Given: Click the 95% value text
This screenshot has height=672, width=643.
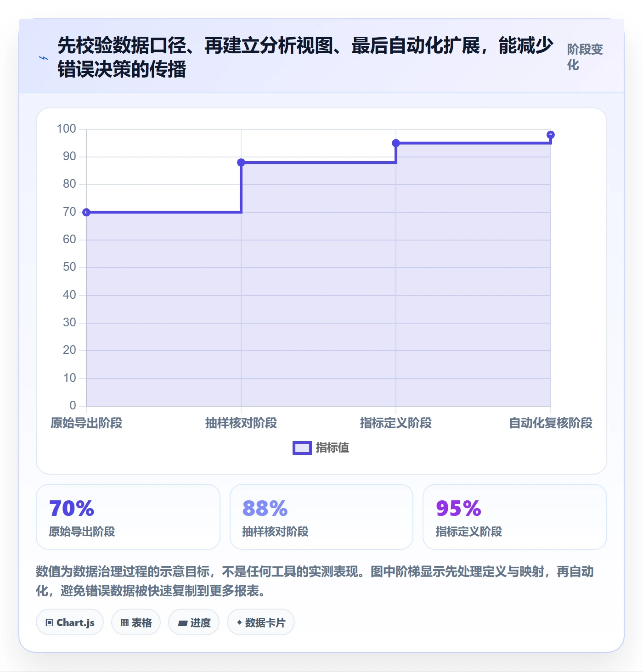Looking at the screenshot, I should click(458, 509).
